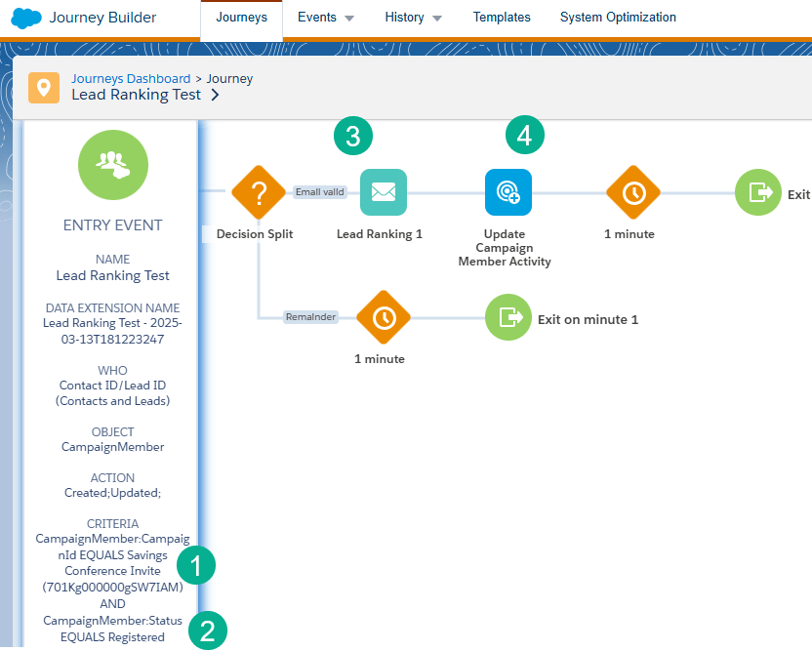812x651 pixels.
Task: Click the Decision Split diamond icon
Action: pos(259,192)
